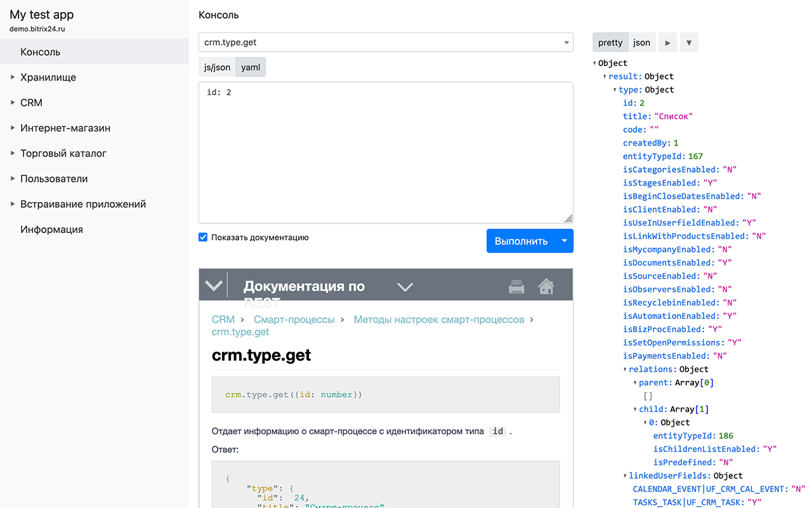Click the isDocumentsEnabled: "Y" row

678,263
